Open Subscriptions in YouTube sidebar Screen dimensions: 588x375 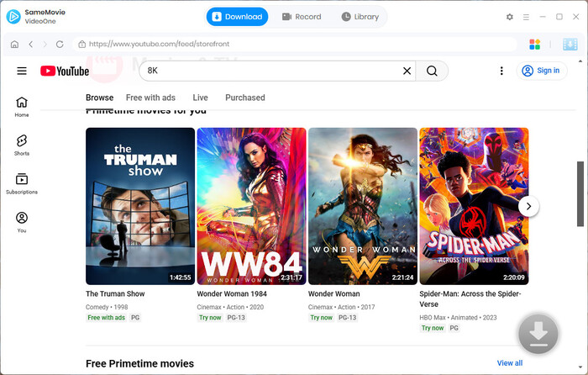pyautogui.click(x=22, y=184)
